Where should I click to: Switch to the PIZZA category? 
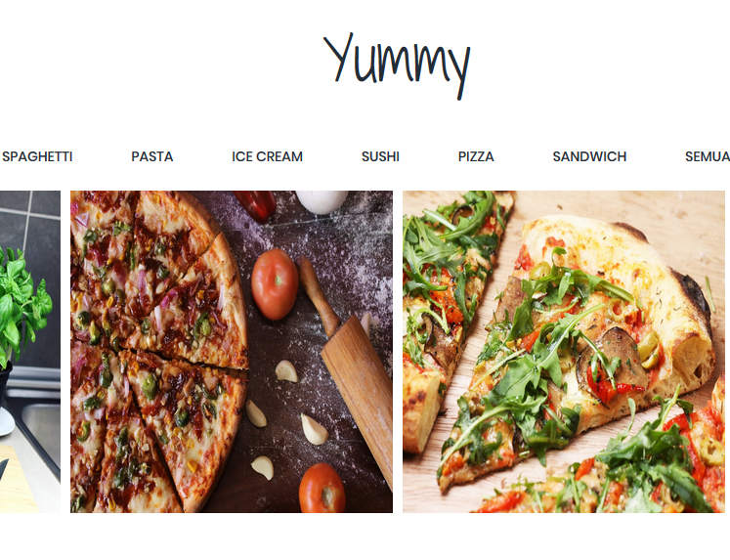(x=476, y=156)
